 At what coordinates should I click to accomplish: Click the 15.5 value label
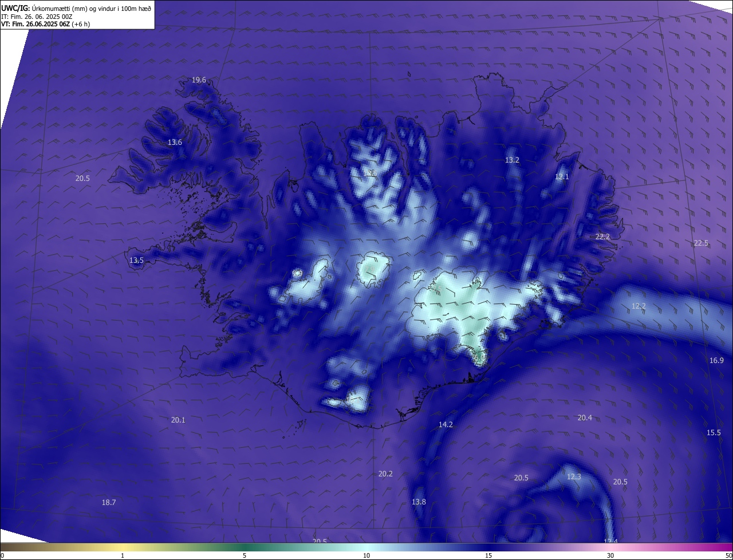pos(714,432)
